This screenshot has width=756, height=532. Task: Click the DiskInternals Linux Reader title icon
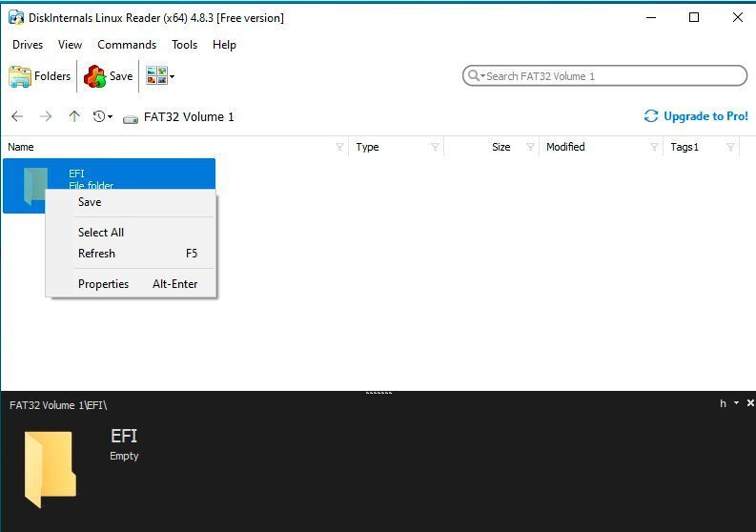click(16, 18)
